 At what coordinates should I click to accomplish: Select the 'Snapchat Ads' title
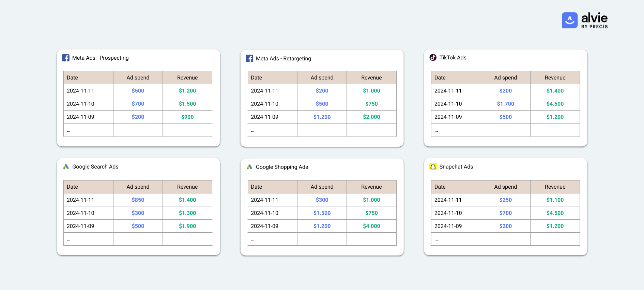coord(456,166)
